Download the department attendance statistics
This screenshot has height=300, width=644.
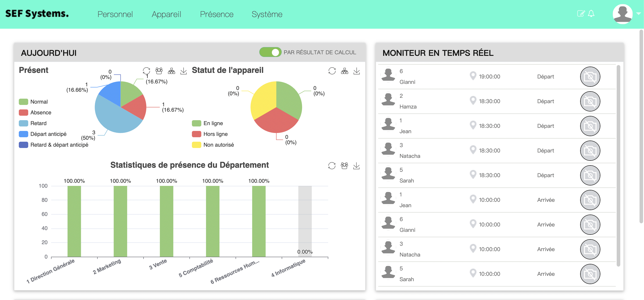[357, 165]
